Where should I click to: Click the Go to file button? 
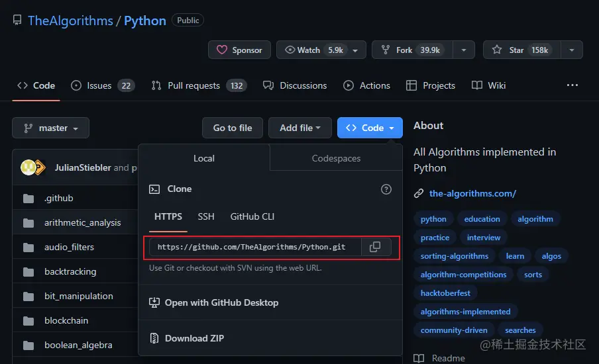coord(233,128)
